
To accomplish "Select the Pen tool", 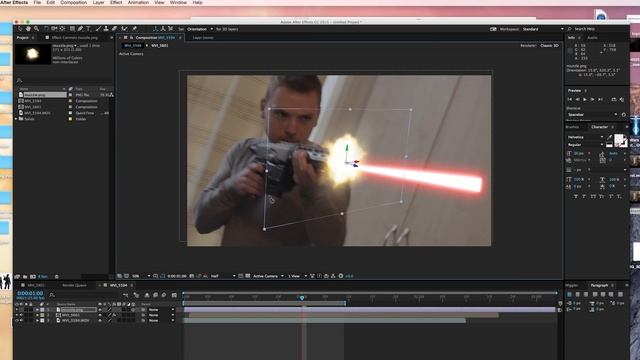I will pos(80,29).
